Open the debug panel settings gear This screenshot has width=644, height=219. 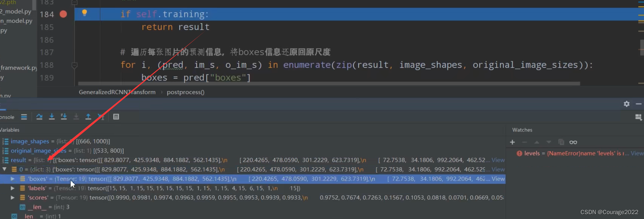(x=626, y=104)
